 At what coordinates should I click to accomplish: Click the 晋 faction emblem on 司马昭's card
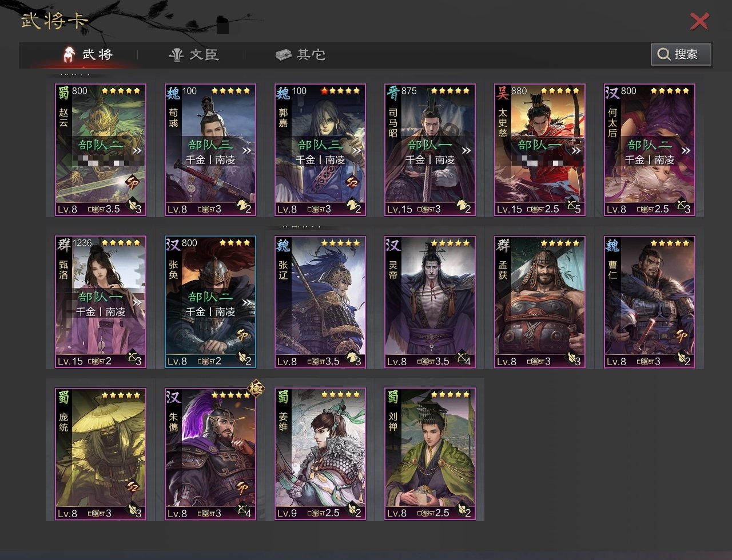point(392,92)
